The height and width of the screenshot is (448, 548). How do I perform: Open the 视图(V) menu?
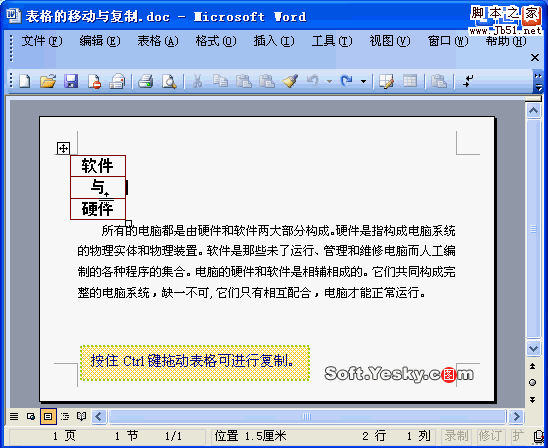coord(390,41)
